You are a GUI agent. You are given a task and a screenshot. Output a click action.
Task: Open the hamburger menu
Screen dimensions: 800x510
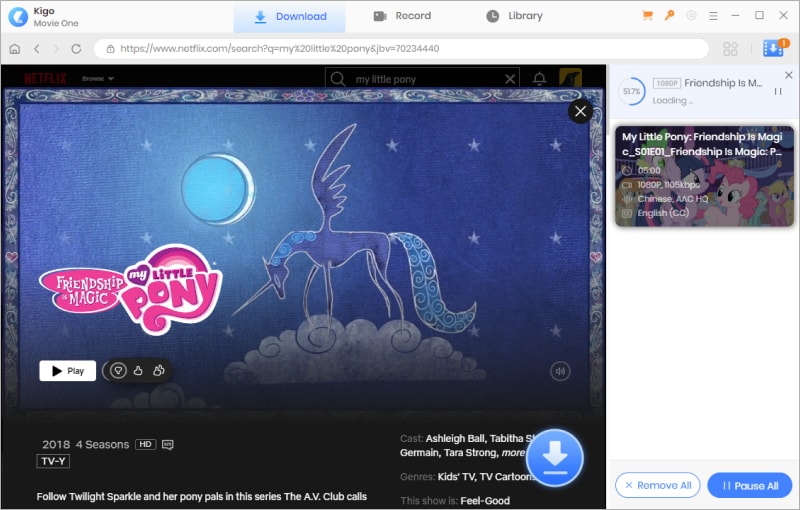(713, 16)
